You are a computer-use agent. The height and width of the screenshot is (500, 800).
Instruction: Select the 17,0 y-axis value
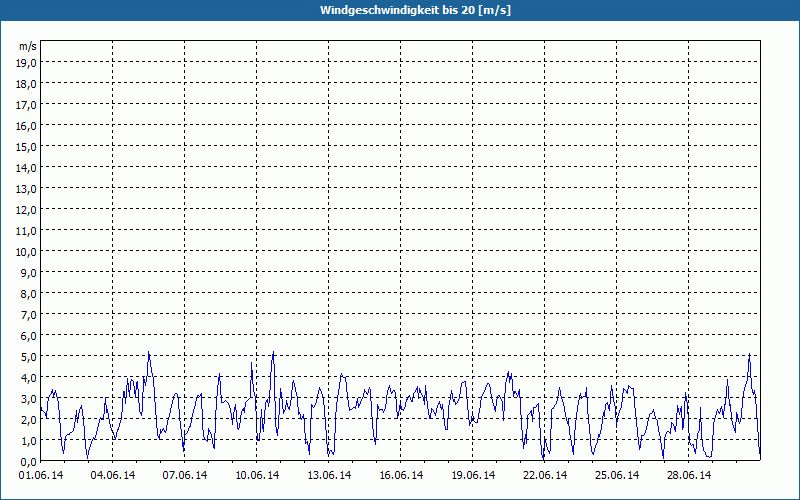[26, 105]
